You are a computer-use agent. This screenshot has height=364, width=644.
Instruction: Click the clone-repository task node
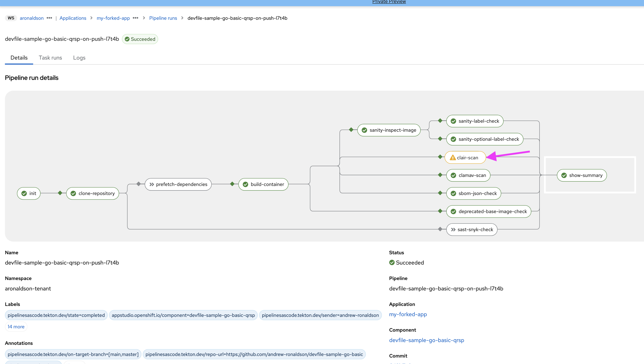[x=93, y=193]
